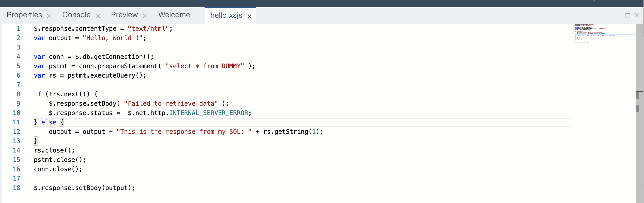Close the Console tab
The width and height of the screenshot is (644, 203).
tap(98, 16)
